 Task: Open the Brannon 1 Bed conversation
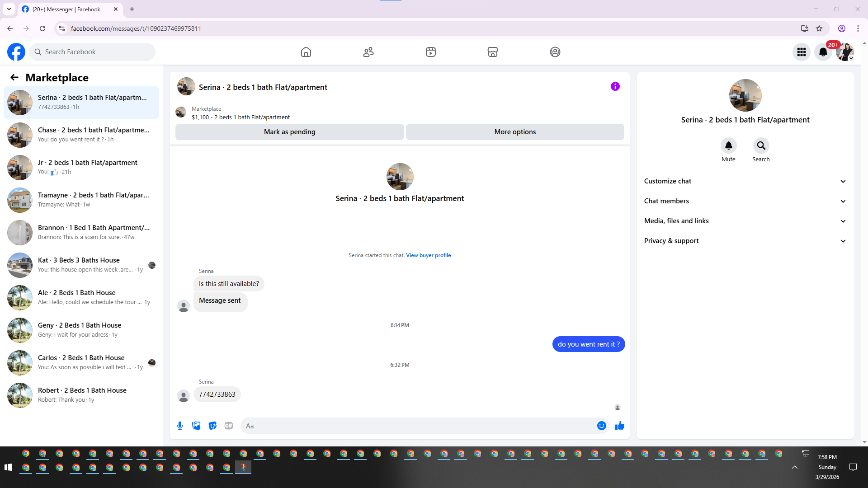[x=81, y=233]
